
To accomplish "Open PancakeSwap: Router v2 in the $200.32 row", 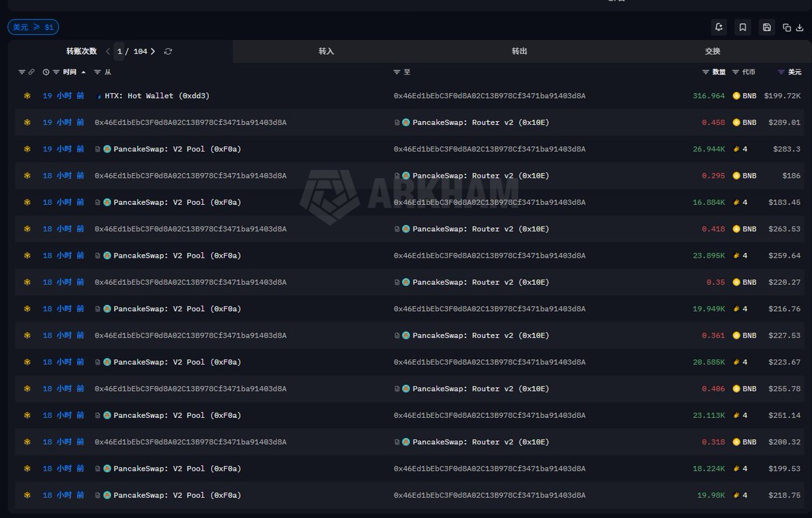I will (x=480, y=442).
